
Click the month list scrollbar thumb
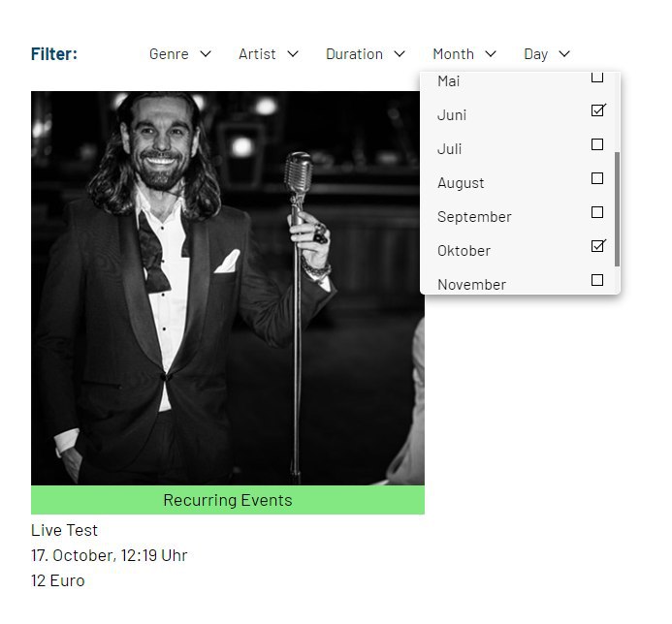pos(617,209)
